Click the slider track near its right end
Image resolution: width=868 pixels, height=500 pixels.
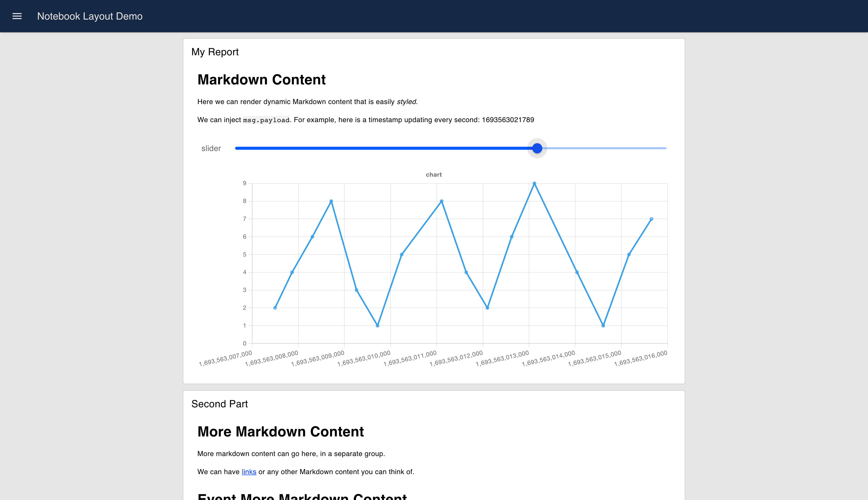click(645, 148)
